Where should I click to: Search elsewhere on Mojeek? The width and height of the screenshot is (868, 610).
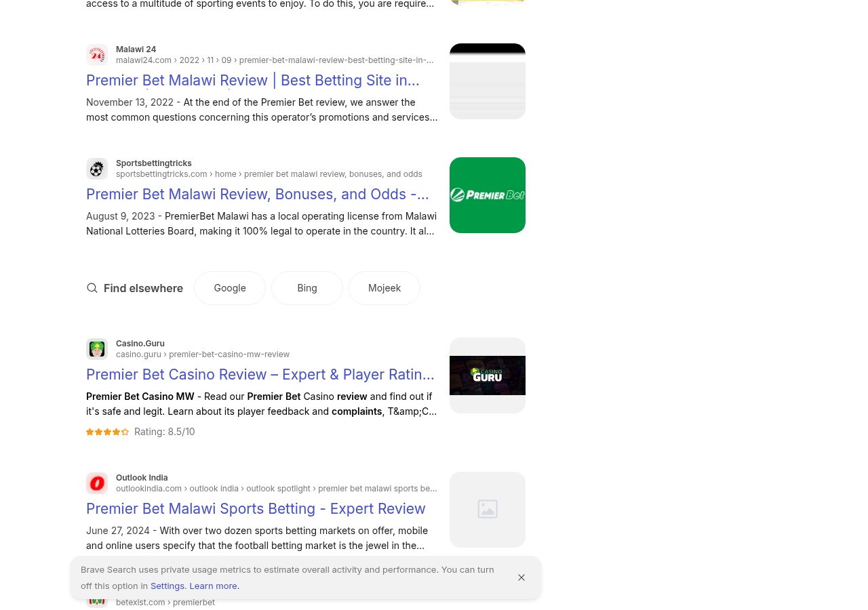[384, 288]
